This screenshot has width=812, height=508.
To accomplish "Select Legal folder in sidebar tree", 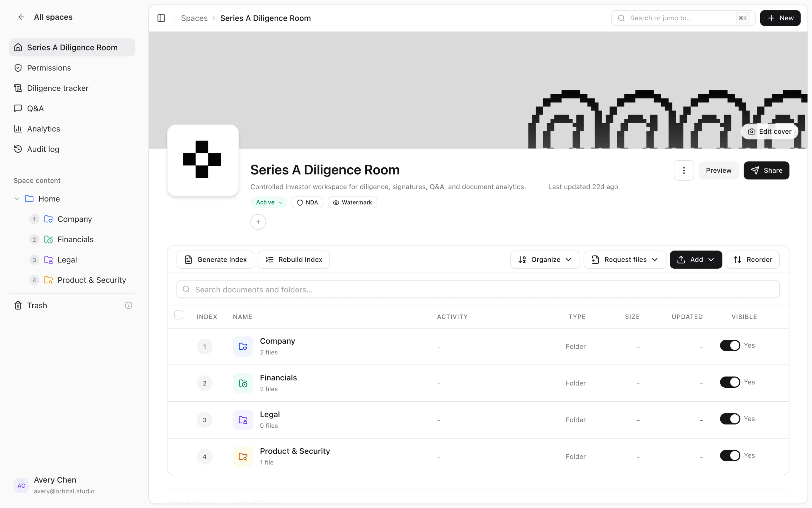I will pos(67,260).
